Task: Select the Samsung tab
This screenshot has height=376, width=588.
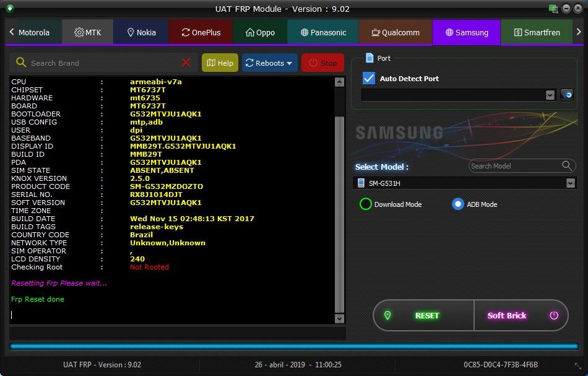Action: pos(467,33)
